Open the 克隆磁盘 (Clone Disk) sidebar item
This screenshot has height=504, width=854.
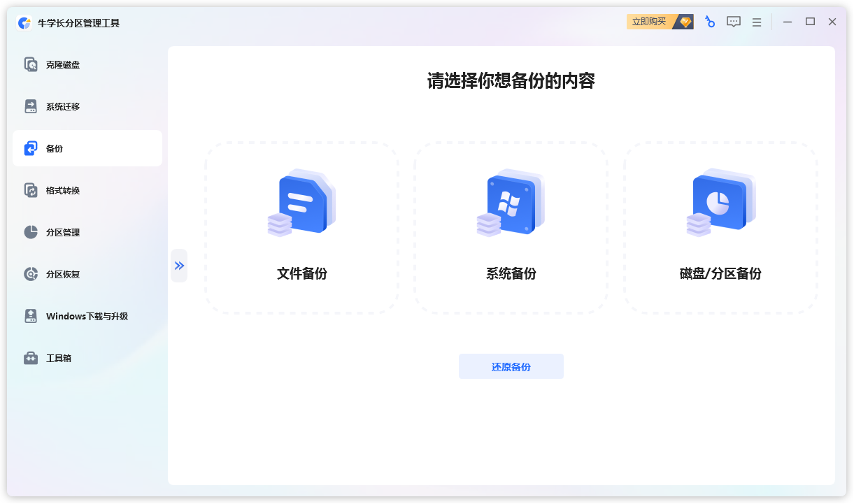(63, 65)
